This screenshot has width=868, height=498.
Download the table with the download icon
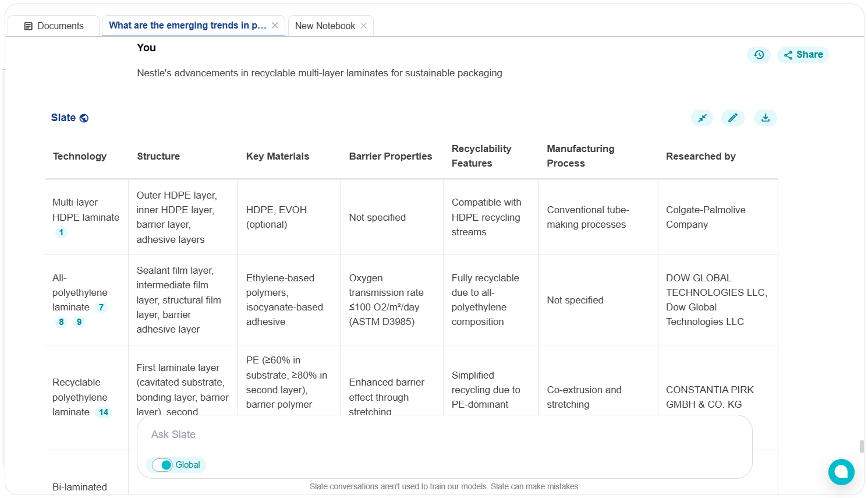click(765, 118)
